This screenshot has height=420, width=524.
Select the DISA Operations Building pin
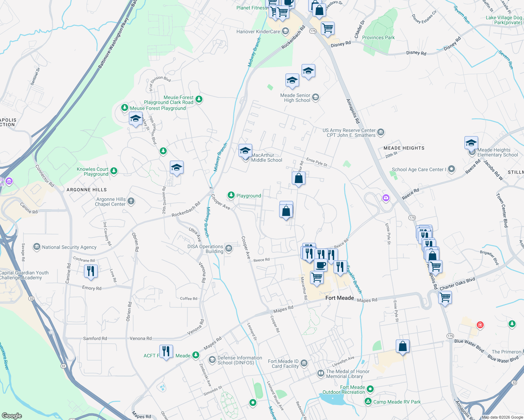coord(228,248)
